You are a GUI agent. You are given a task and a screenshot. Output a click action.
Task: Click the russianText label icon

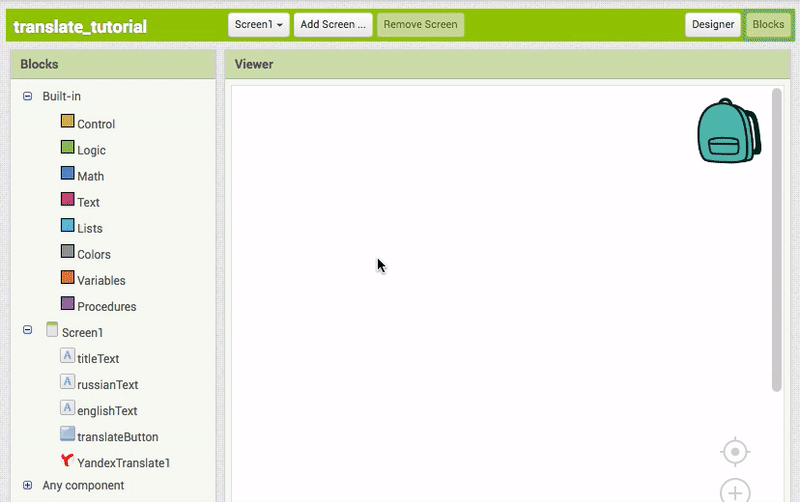[x=67, y=382]
